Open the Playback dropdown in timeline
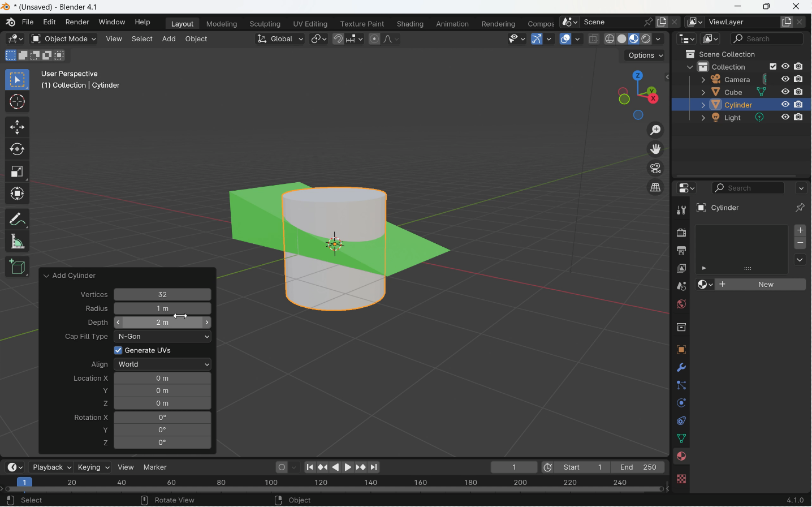Viewport: 812px width, 507px height. 51,467
